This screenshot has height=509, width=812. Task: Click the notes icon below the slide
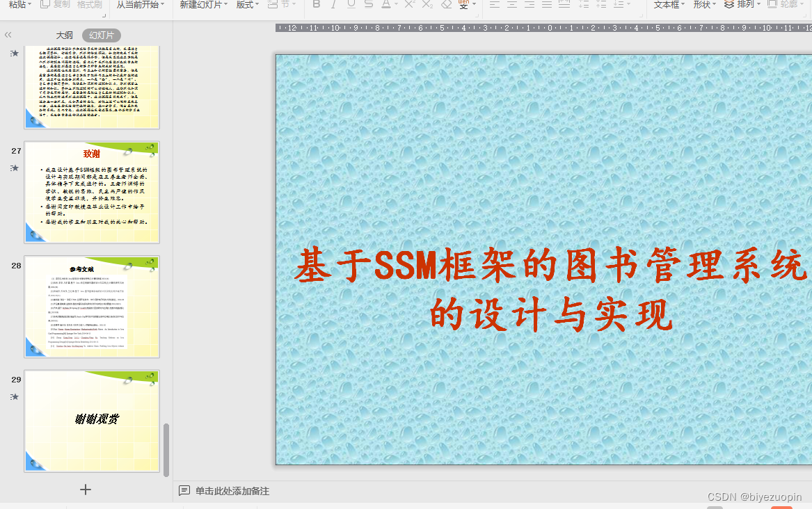(184, 490)
